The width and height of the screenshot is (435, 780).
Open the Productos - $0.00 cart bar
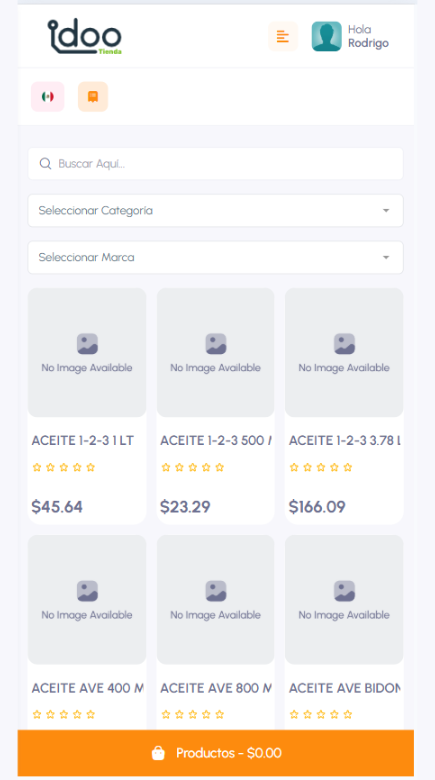(x=216, y=753)
